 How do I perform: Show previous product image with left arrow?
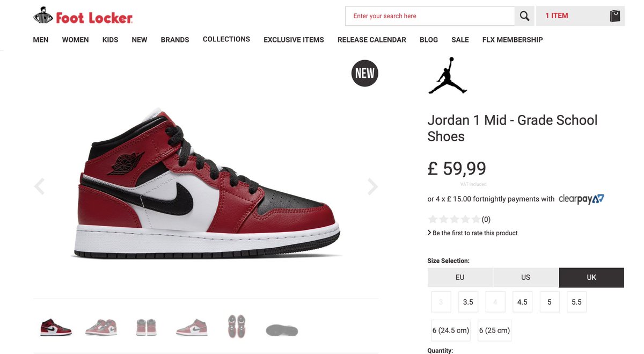point(39,186)
